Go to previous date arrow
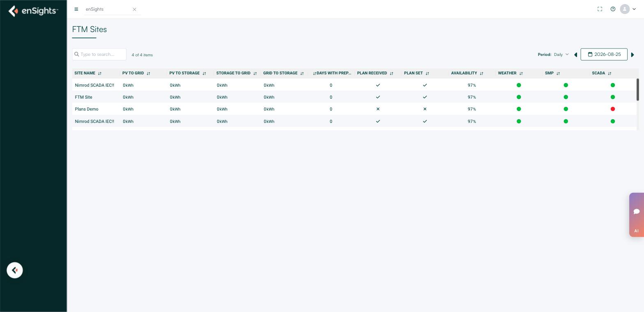This screenshot has height=312, width=644. point(575,55)
